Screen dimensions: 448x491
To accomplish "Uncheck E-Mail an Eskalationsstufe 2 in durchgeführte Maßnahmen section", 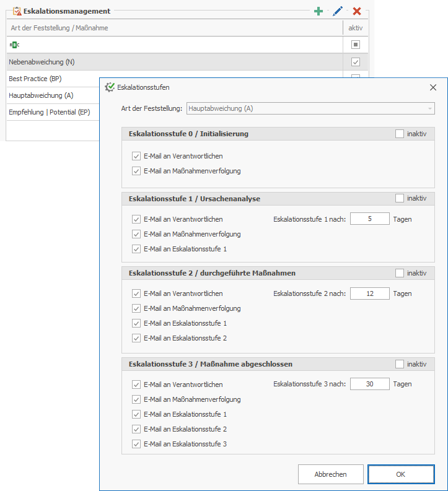I will [136, 338].
